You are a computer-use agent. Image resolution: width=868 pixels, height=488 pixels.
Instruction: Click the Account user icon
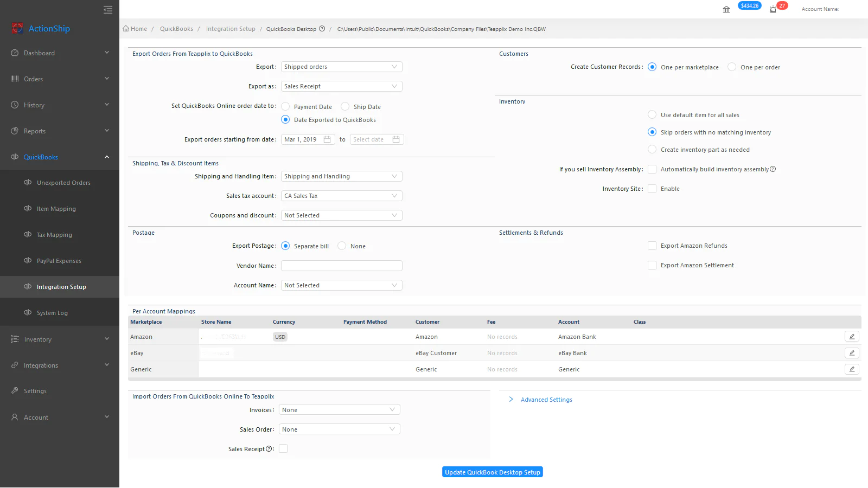point(15,418)
